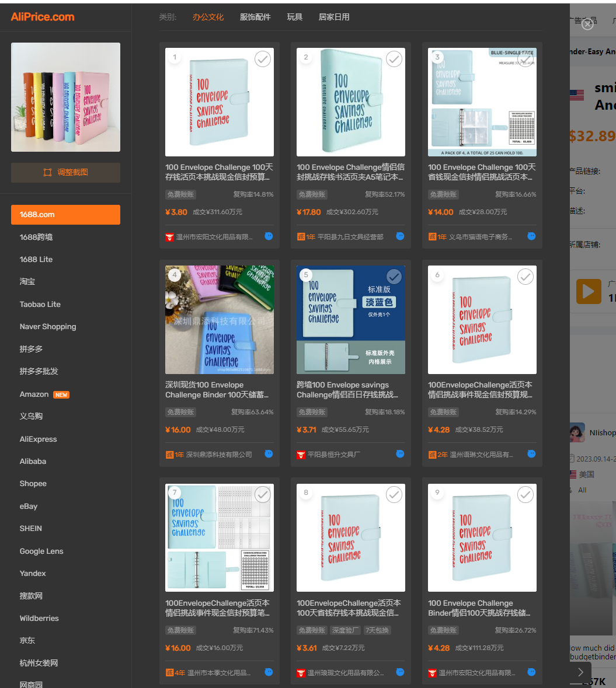Select Amazon in the platform list
The image size is (616, 688).
34,394
